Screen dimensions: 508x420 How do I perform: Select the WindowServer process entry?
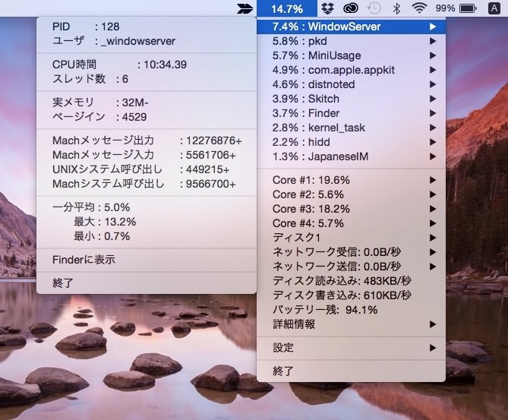(351, 27)
